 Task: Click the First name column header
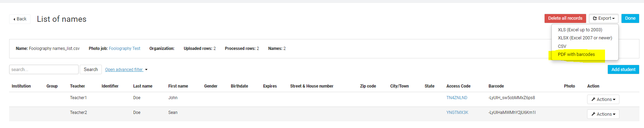pyautogui.click(x=178, y=86)
